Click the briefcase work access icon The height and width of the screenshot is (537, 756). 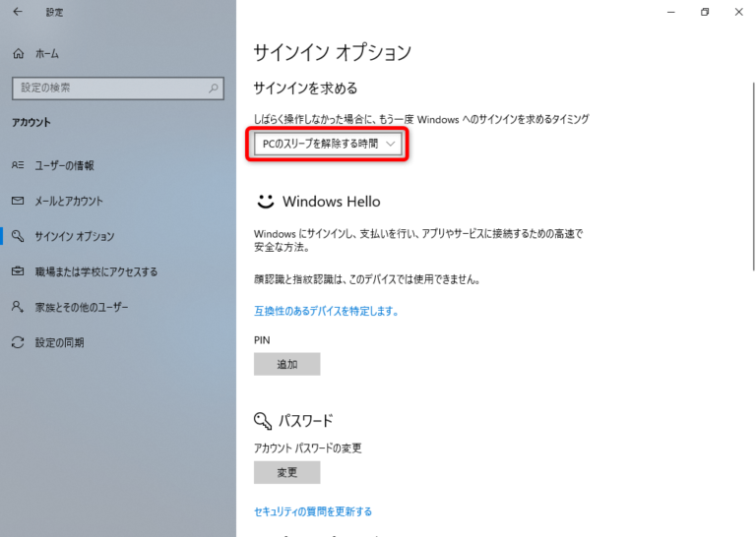tap(18, 271)
